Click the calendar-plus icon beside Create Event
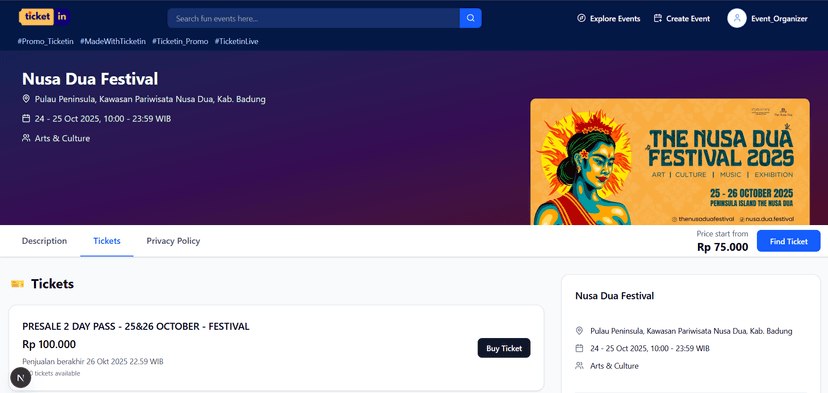The width and height of the screenshot is (828, 393). (657, 18)
